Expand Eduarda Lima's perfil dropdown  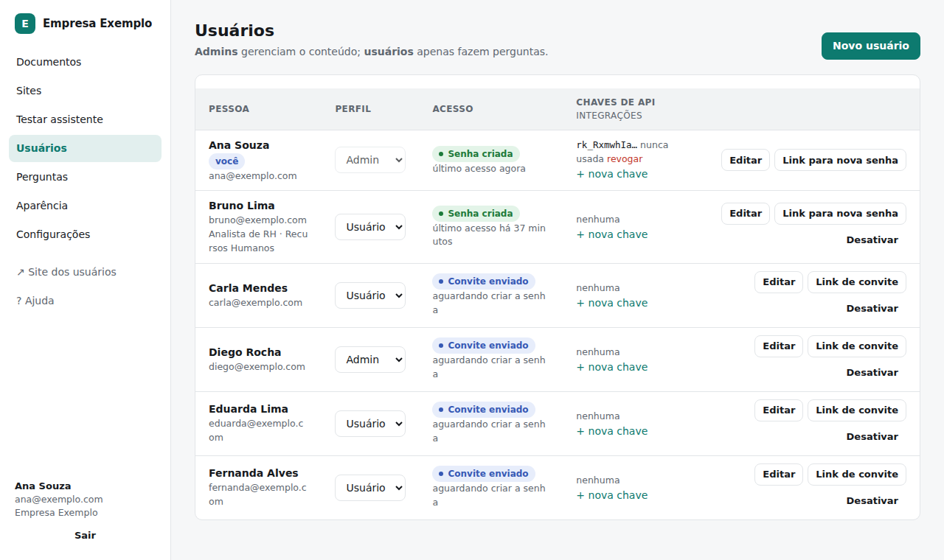pyautogui.click(x=370, y=424)
